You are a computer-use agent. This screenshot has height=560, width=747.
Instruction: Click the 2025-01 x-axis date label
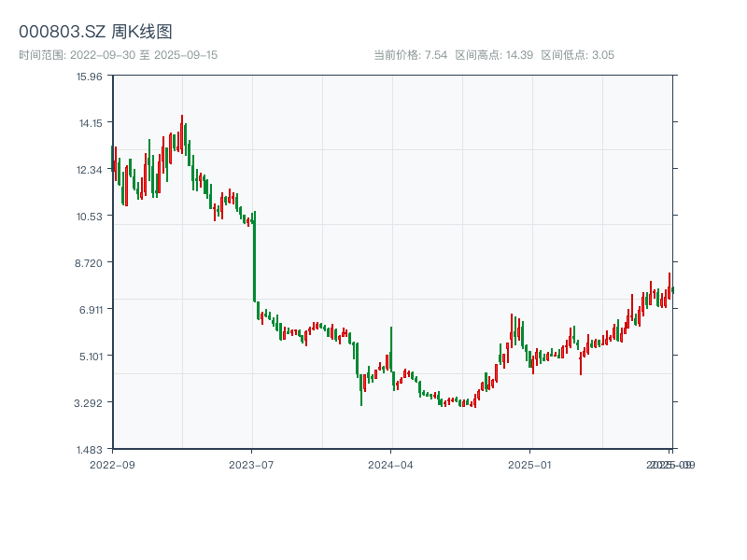pyautogui.click(x=531, y=464)
